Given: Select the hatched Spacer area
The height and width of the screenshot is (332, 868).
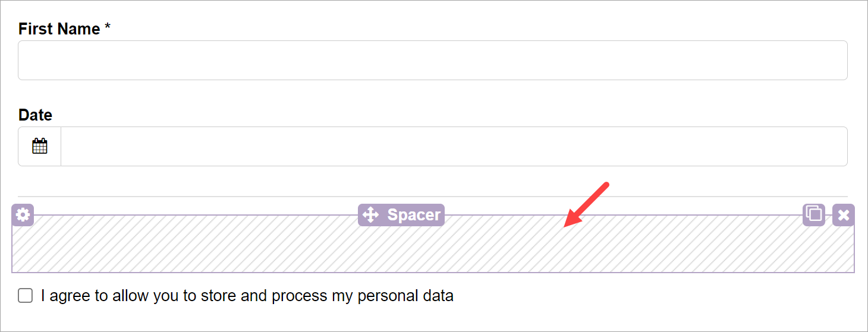Looking at the screenshot, I should (238, 246).
